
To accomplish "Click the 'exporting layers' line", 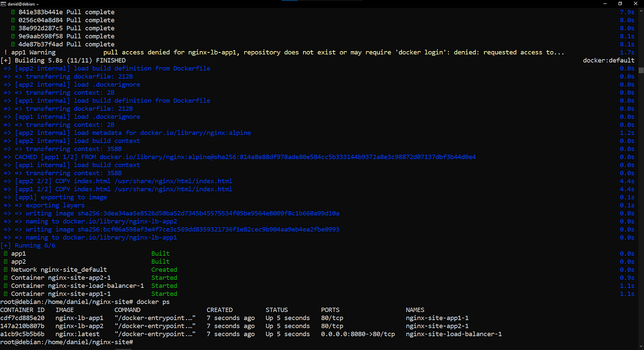I will [x=44, y=205].
